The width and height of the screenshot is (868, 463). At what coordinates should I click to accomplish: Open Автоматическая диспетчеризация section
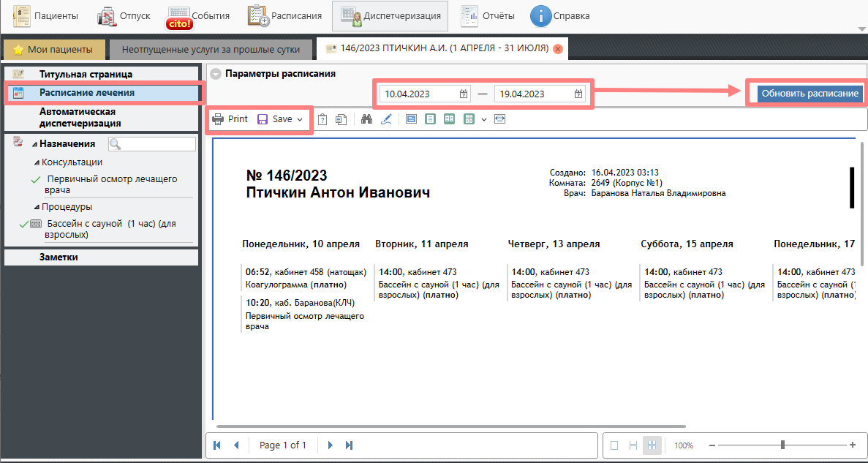[78, 117]
